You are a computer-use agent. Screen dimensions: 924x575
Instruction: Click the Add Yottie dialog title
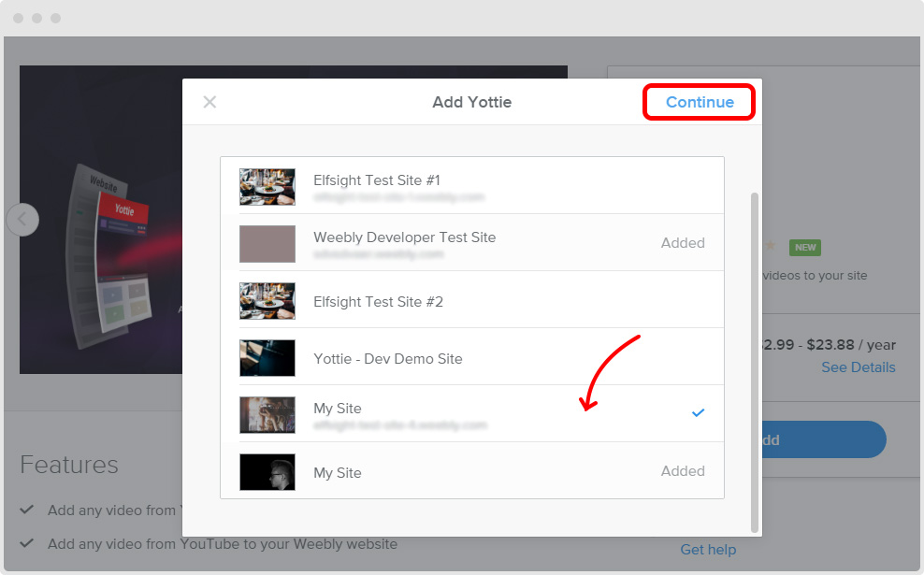tap(472, 102)
